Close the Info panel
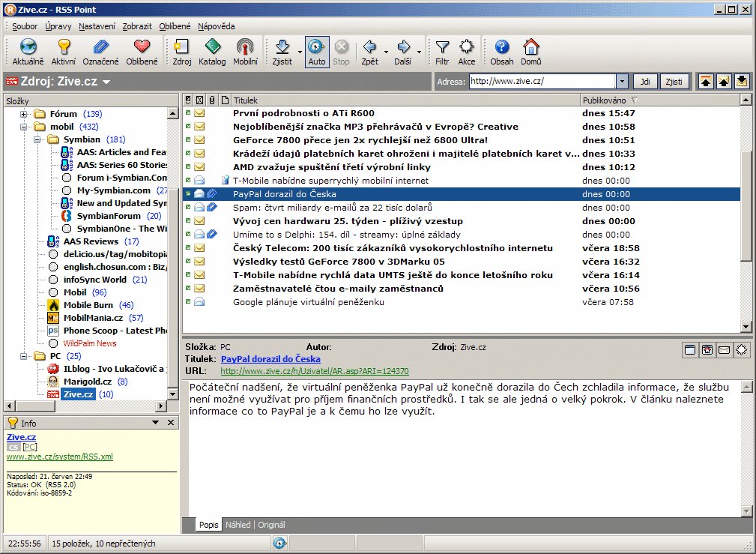756x554 pixels. [171, 423]
